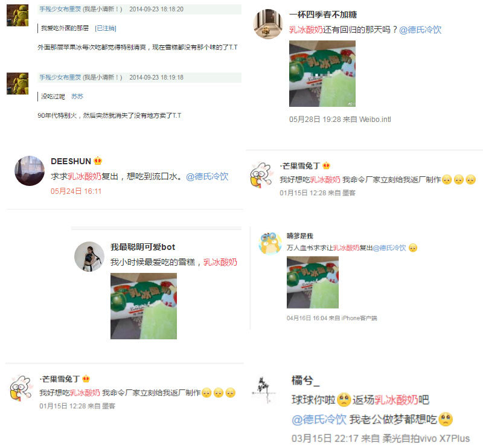Open 橘兮_'s avatar image
Image resolution: width=483 pixels, height=448 pixels.
click(264, 390)
